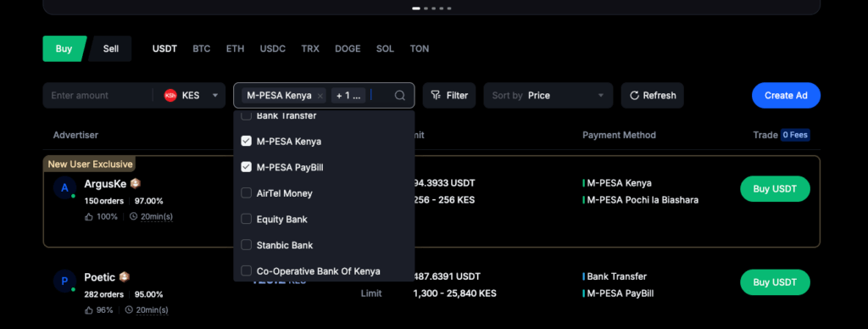This screenshot has width=868, height=329.
Task: Open the ArgusKe advertiser profile
Action: (x=105, y=183)
